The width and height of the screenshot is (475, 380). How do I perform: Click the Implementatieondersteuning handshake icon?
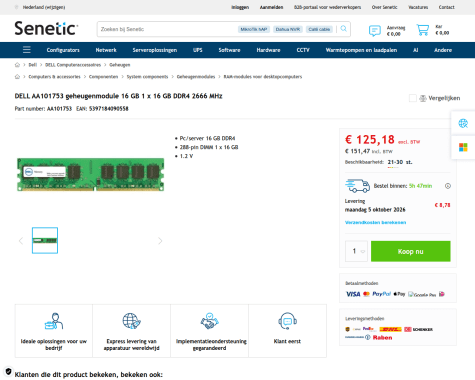[x=209, y=321]
